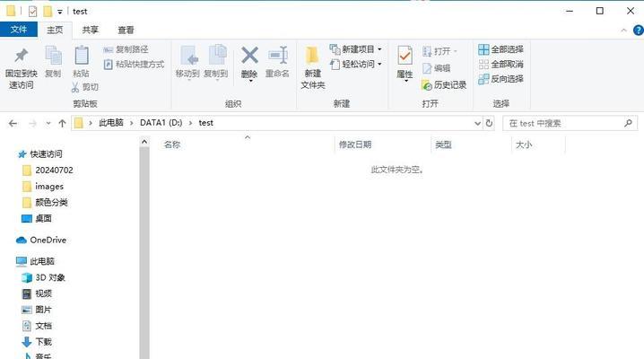The image size is (644, 359).
Task: Select Quick access in the sidebar
Action: pyautogui.click(x=40, y=154)
